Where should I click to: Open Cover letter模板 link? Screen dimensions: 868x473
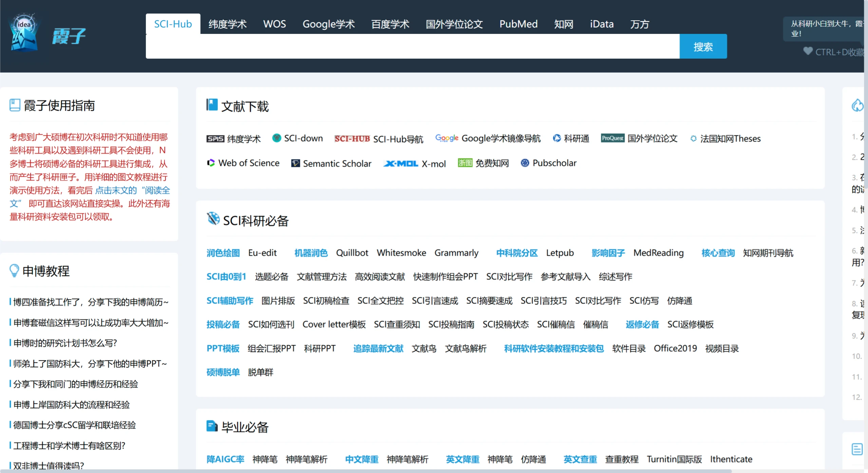pyautogui.click(x=334, y=324)
